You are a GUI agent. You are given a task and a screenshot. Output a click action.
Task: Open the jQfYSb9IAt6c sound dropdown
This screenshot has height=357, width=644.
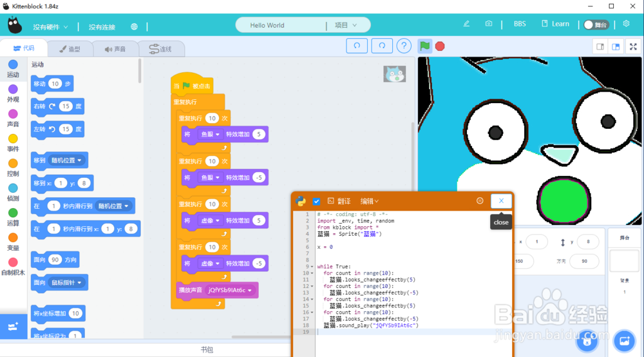(230, 290)
